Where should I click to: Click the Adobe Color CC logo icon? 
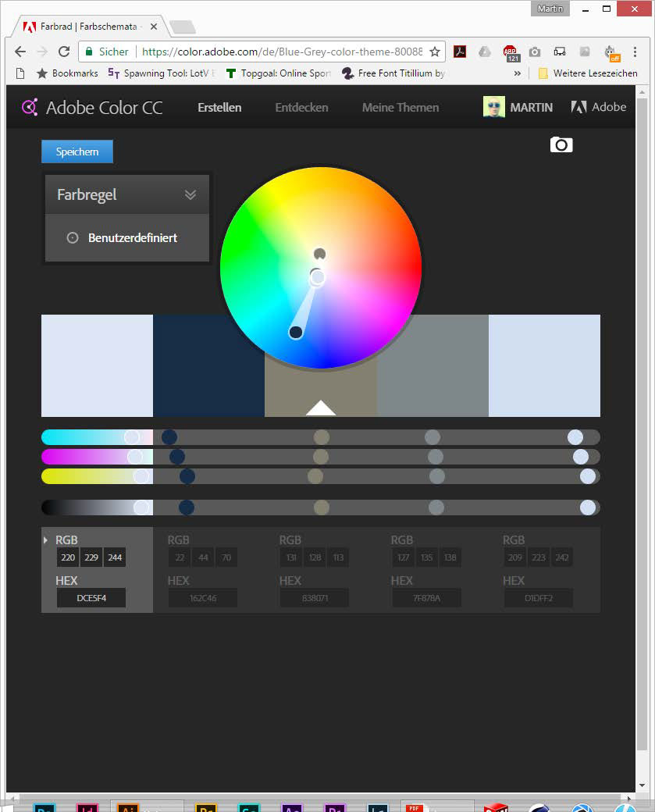coord(30,107)
